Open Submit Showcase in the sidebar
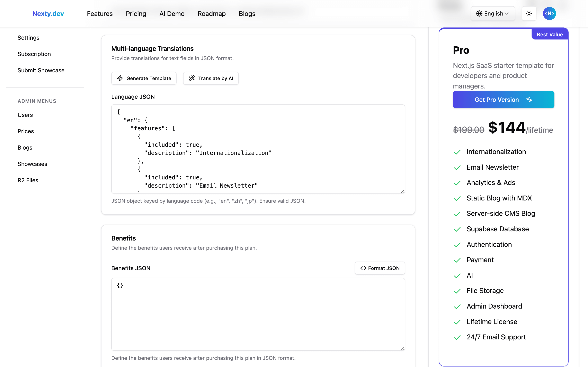 pos(41,70)
